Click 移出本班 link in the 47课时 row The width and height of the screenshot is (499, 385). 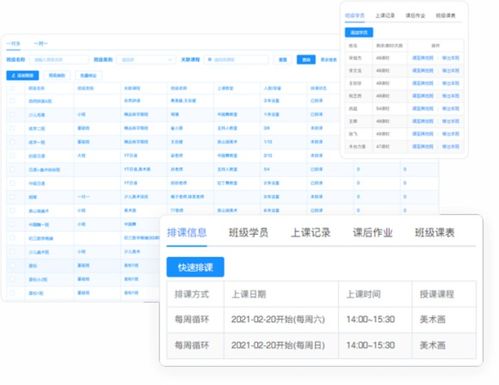pos(451,146)
